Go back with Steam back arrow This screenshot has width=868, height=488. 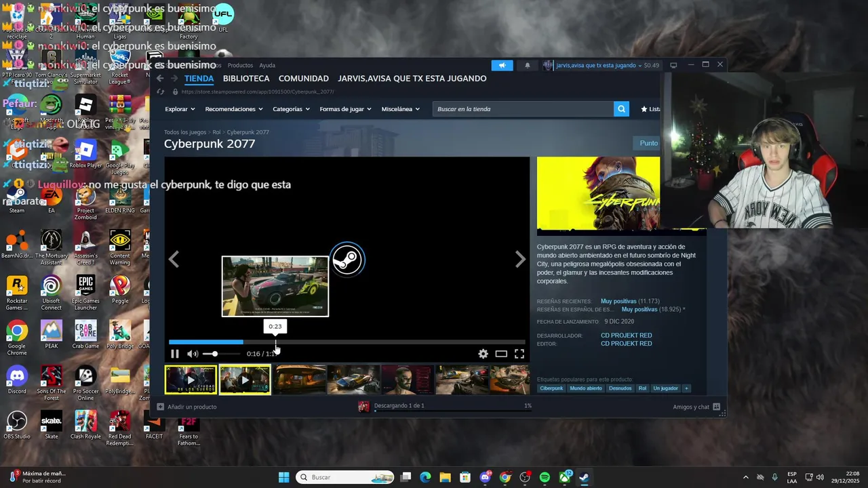(x=160, y=79)
